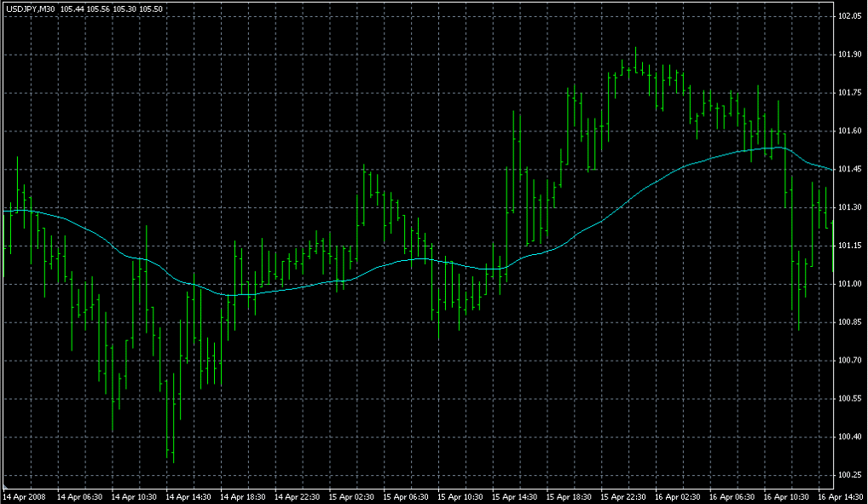Click the 102.05 price axis label
868x504 pixels.
pos(849,16)
